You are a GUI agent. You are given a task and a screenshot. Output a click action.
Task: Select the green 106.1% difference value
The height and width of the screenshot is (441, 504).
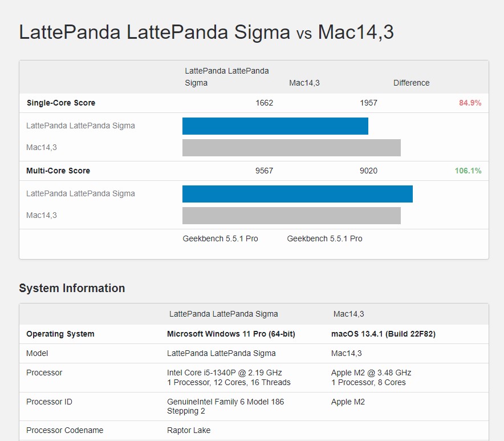coord(468,171)
